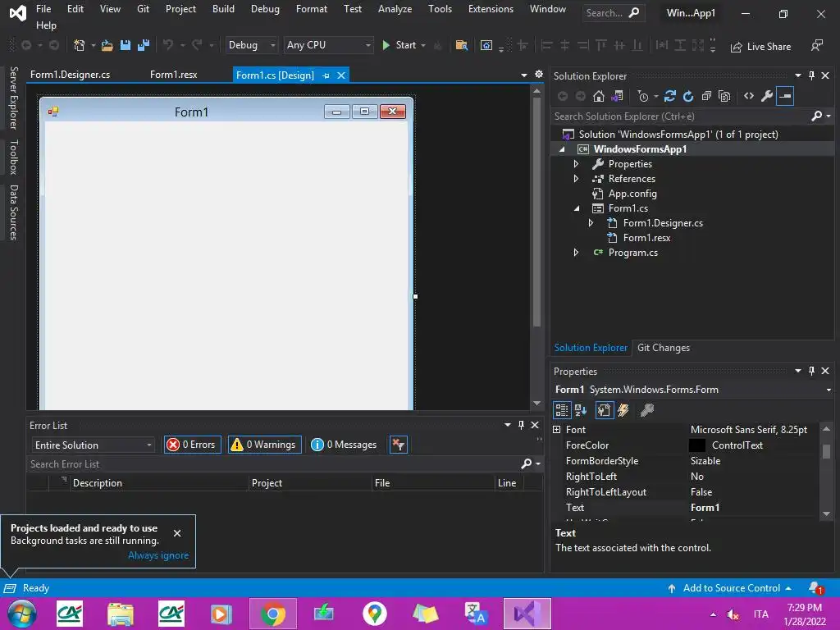The height and width of the screenshot is (630, 840).
Task: Click the Property Pages wrench icon
Action: coord(647,410)
